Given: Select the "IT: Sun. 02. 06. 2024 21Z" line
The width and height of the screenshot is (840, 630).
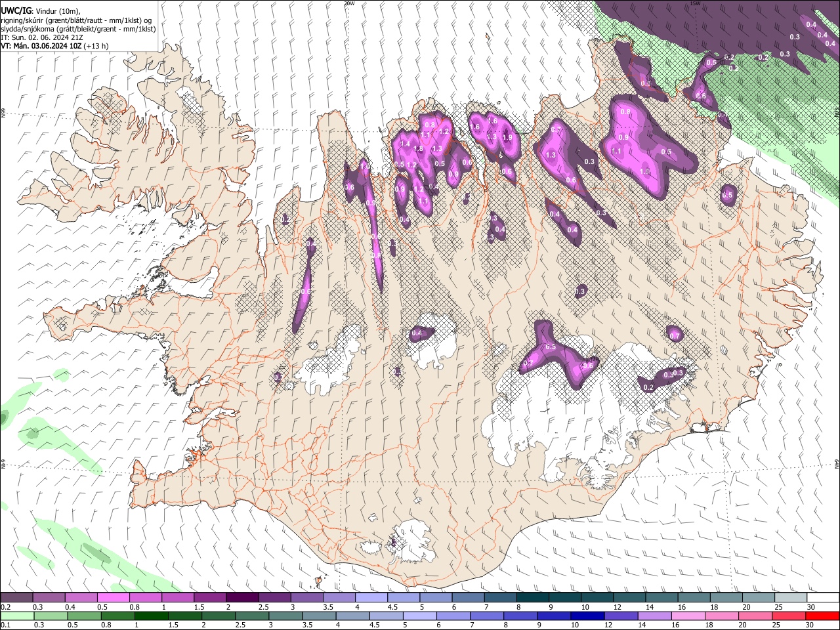Looking at the screenshot, I should click(x=42, y=37).
